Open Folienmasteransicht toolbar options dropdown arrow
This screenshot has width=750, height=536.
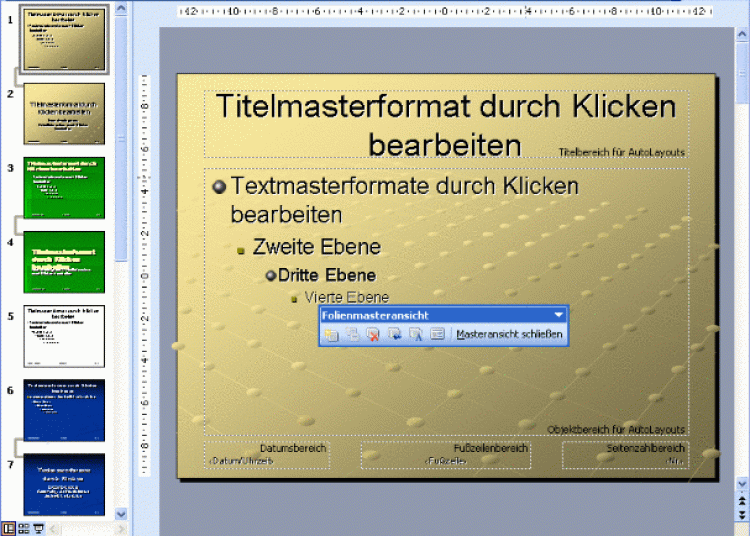tap(559, 314)
